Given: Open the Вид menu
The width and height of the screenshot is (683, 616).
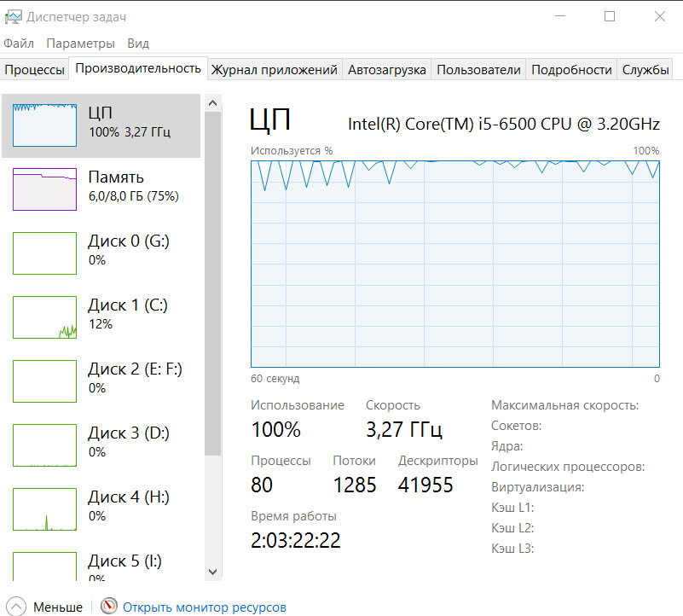Looking at the screenshot, I should tap(138, 44).
